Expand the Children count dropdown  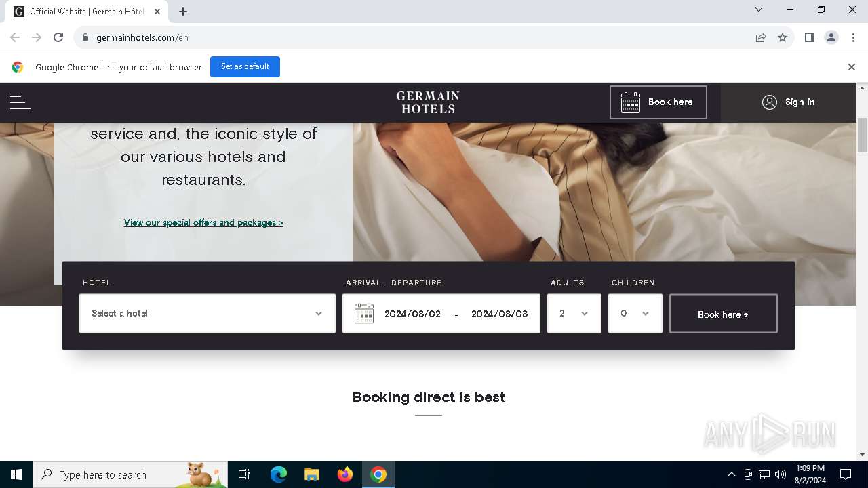point(635,313)
